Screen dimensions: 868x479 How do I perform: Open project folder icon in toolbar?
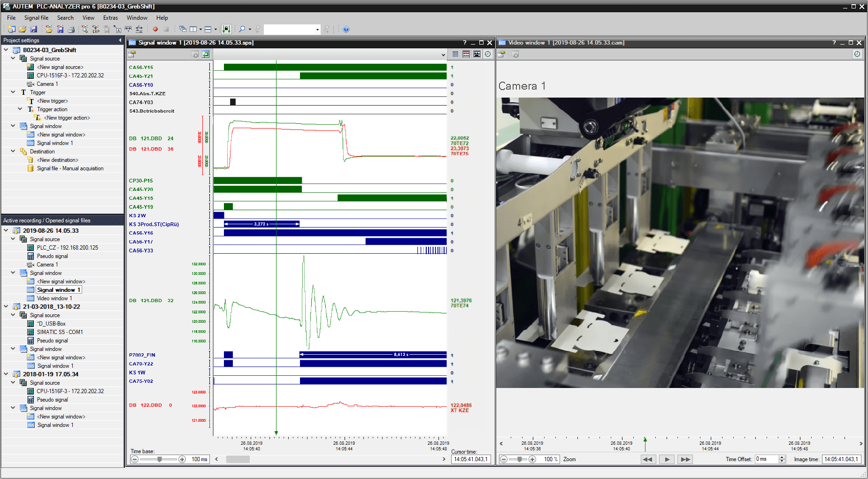(22, 29)
